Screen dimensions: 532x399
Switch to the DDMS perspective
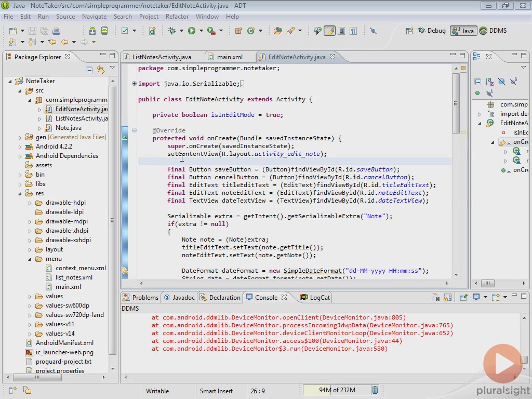(x=493, y=31)
